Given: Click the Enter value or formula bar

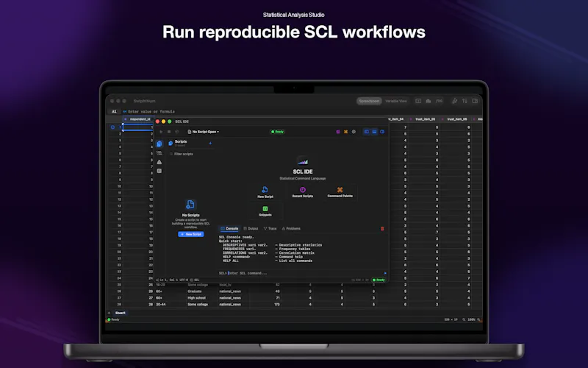Looking at the screenshot, I should (151, 112).
